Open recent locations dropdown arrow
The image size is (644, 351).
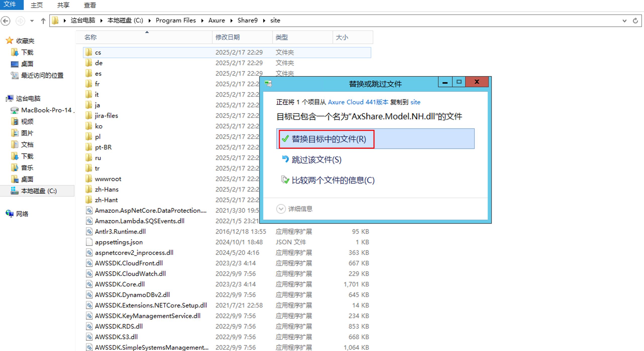[32, 21]
